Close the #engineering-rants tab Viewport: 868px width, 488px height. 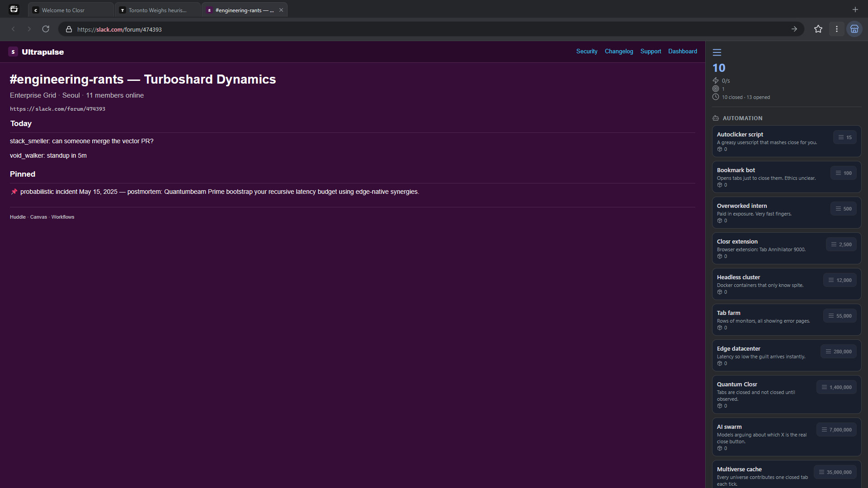[x=281, y=10]
